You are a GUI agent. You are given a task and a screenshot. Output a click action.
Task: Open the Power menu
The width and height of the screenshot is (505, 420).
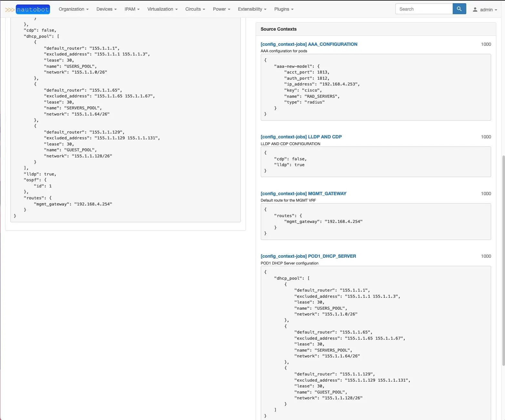pos(221,9)
